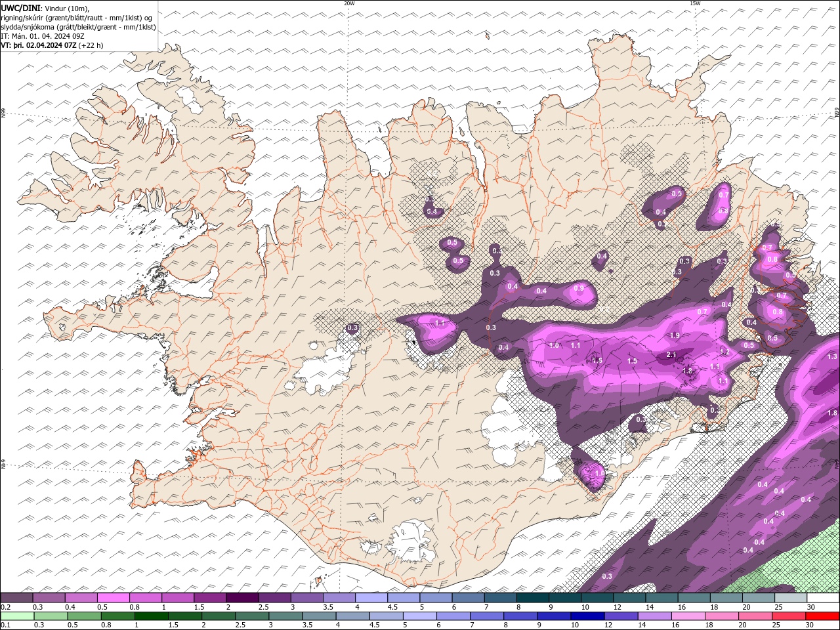This screenshot has height=630, width=840.
Task: Click the 30 white swatch in top legend row
Action: (x=823, y=598)
